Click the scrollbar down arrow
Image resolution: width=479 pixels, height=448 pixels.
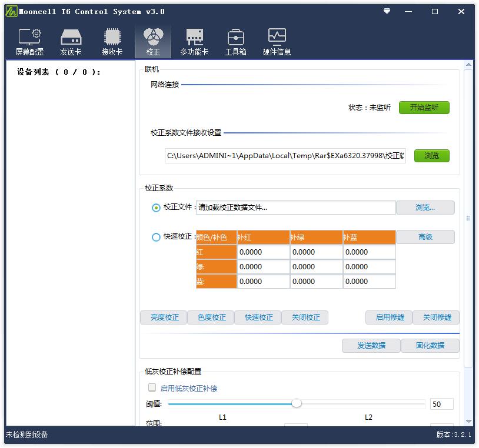(x=468, y=422)
